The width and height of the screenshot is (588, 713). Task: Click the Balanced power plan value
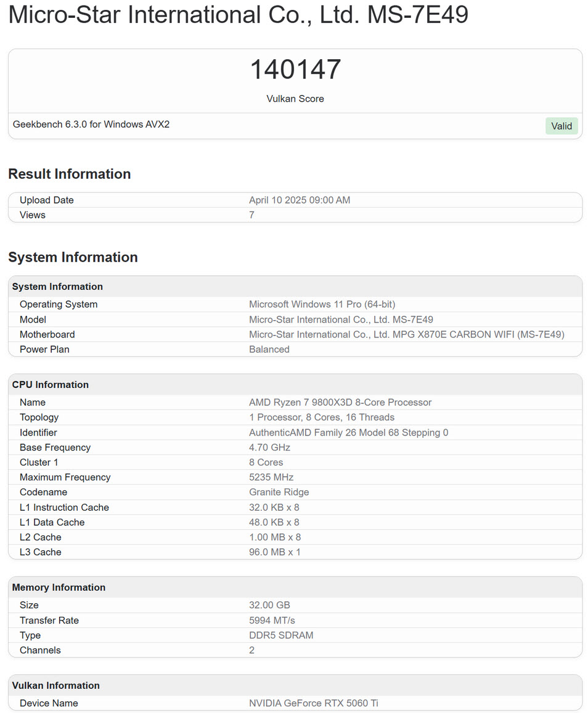[x=269, y=349]
